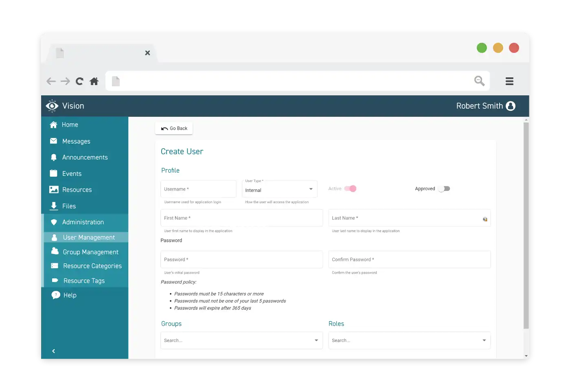Select Group Management in the sidebar
The image size is (570, 392).
tap(90, 252)
